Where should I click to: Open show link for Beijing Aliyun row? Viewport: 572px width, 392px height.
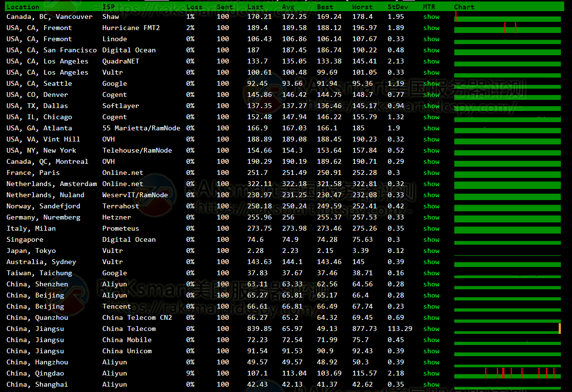[431, 295]
